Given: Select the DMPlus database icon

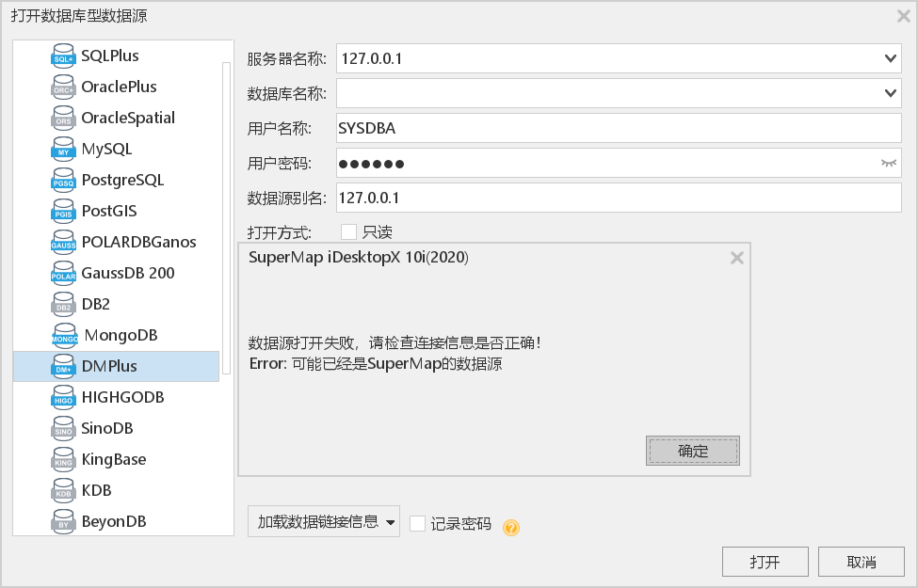Looking at the screenshot, I should click(63, 366).
